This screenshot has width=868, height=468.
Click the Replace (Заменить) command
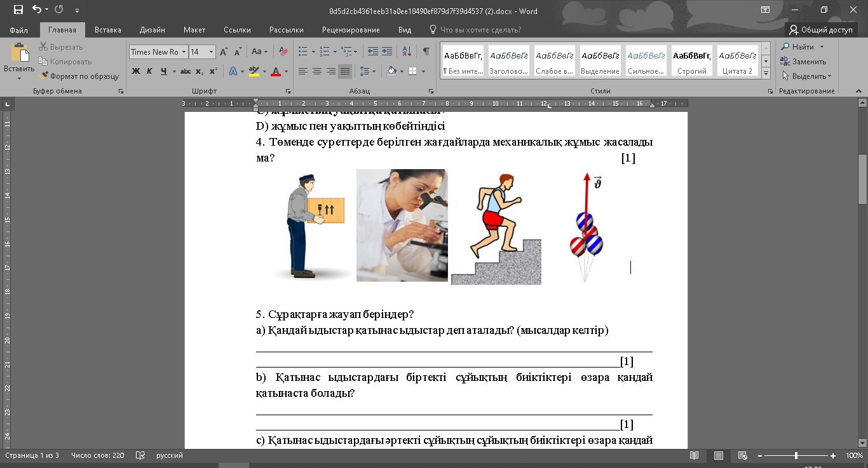804,62
